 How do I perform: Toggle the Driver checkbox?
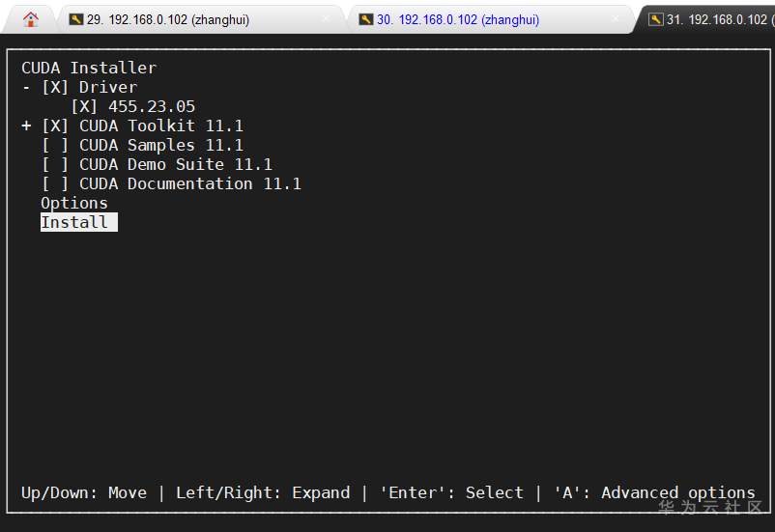click(x=55, y=88)
